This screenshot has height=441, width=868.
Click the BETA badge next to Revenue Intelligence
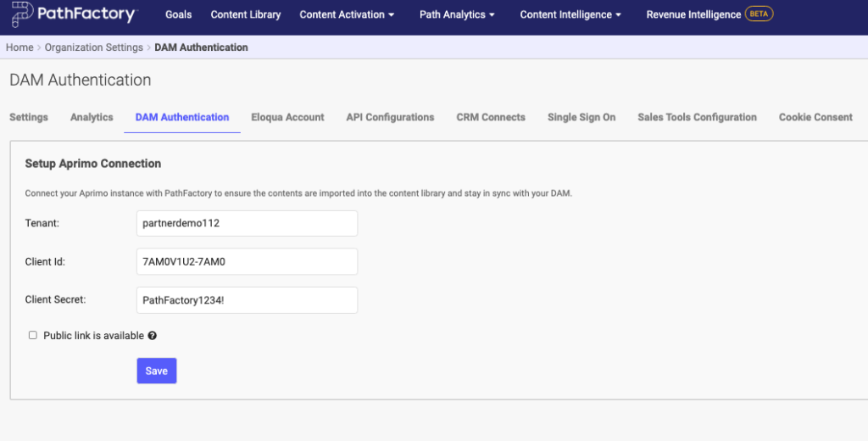759,14
